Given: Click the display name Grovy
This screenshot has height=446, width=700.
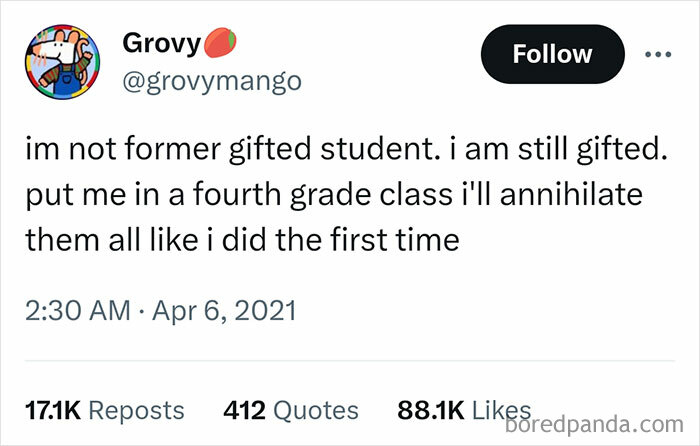Looking at the screenshot, I should pos(161,45).
